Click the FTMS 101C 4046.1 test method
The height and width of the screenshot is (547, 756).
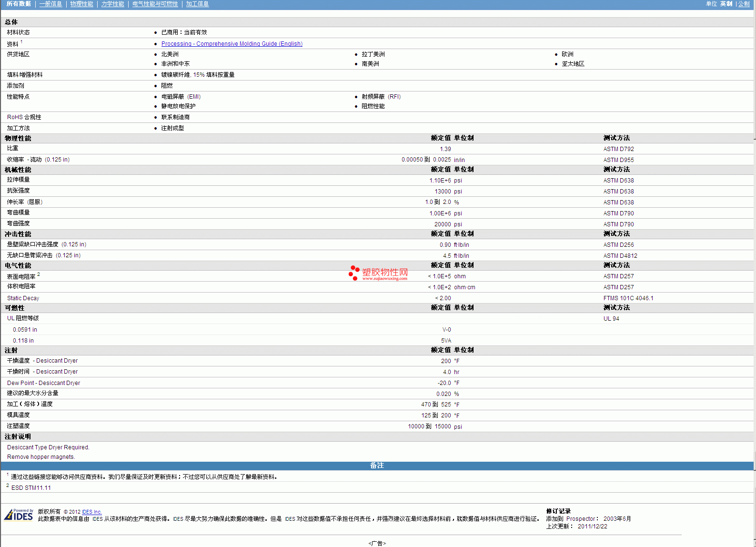pos(628,298)
